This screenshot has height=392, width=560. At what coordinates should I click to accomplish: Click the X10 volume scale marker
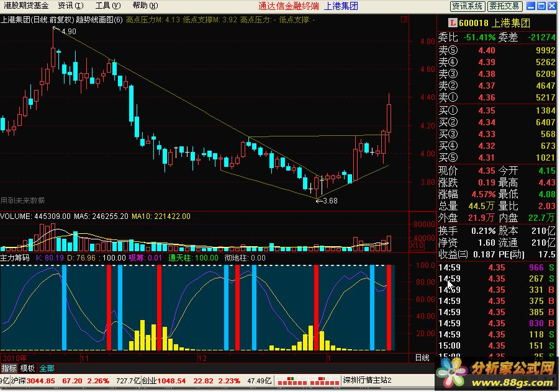pos(417,246)
